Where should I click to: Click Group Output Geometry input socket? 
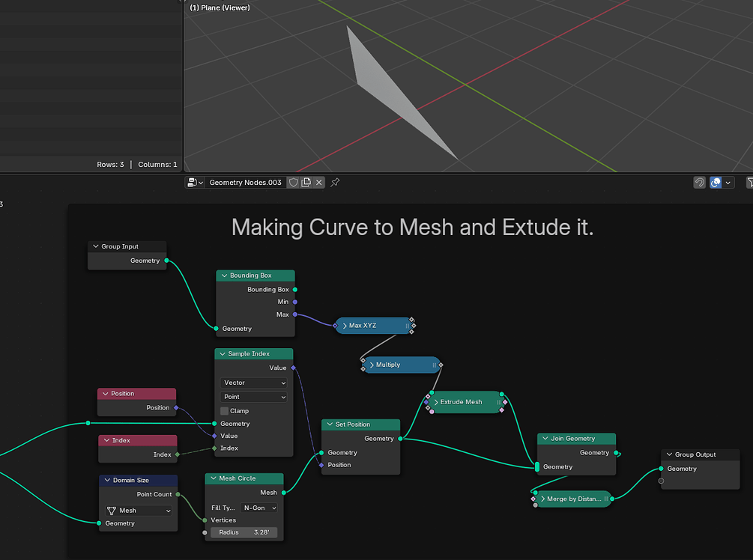pos(662,469)
